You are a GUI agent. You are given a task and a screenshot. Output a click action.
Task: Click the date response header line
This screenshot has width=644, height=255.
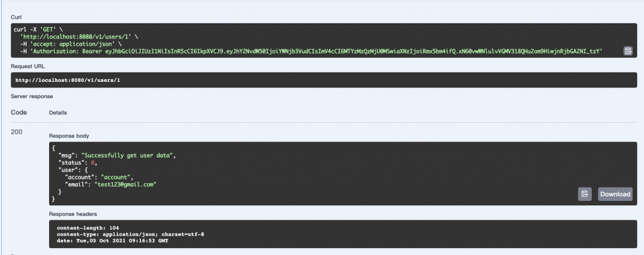tap(112, 241)
